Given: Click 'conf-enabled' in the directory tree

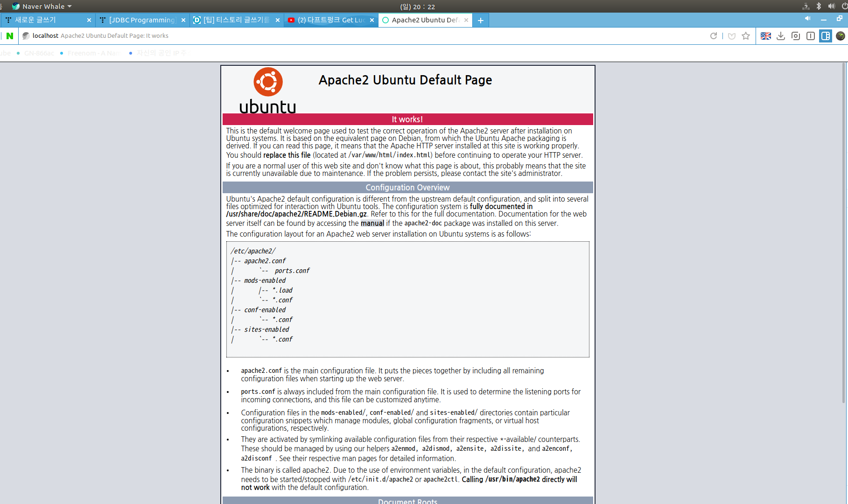Looking at the screenshot, I should coord(265,310).
